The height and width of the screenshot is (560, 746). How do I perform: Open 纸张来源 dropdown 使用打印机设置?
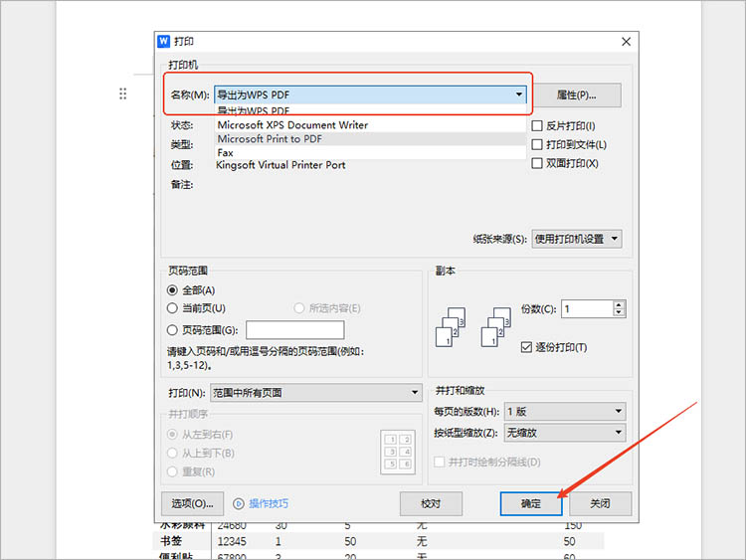577,239
